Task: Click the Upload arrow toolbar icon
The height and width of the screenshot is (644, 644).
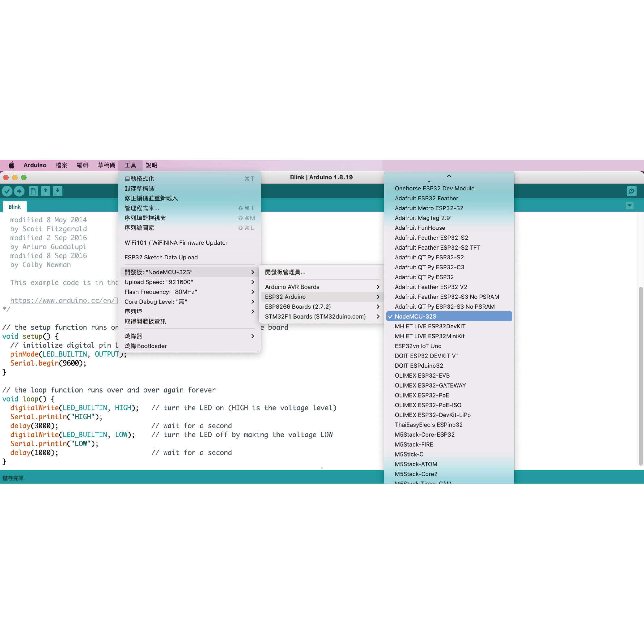Action: click(x=19, y=191)
